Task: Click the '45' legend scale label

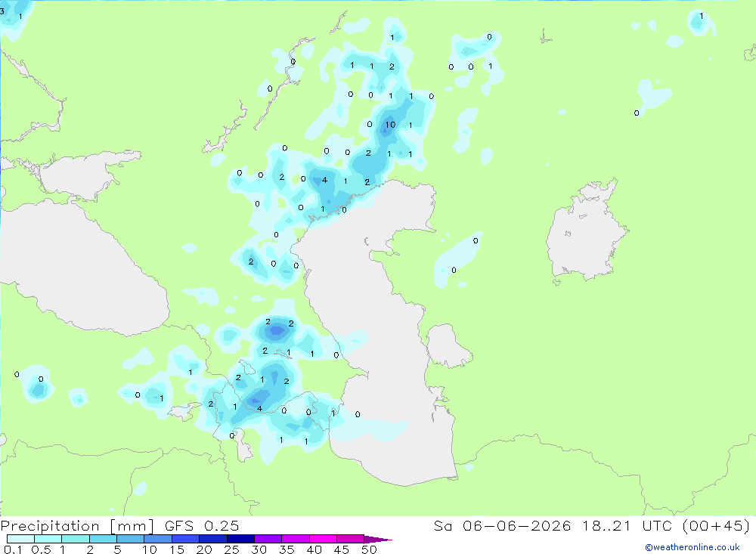Action: [342, 549]
